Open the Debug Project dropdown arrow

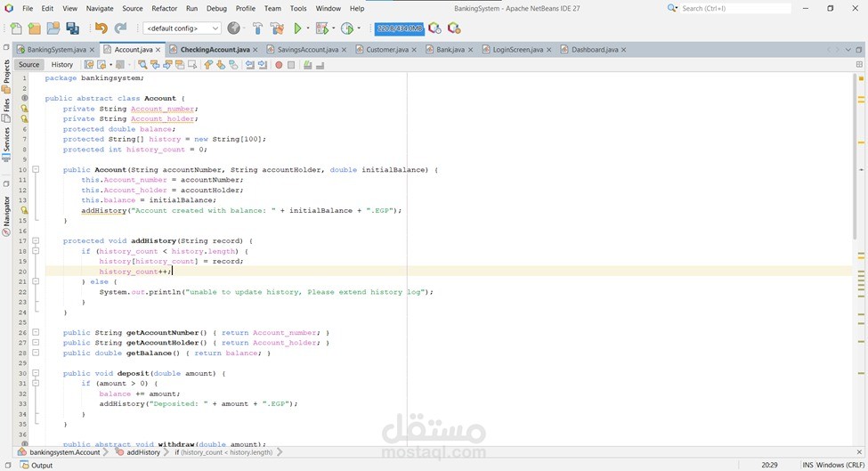333,28
